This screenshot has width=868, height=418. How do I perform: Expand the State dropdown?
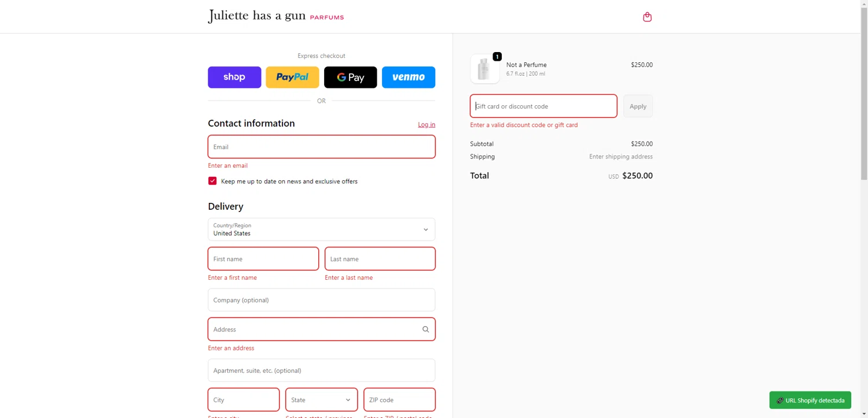(321, 399)
